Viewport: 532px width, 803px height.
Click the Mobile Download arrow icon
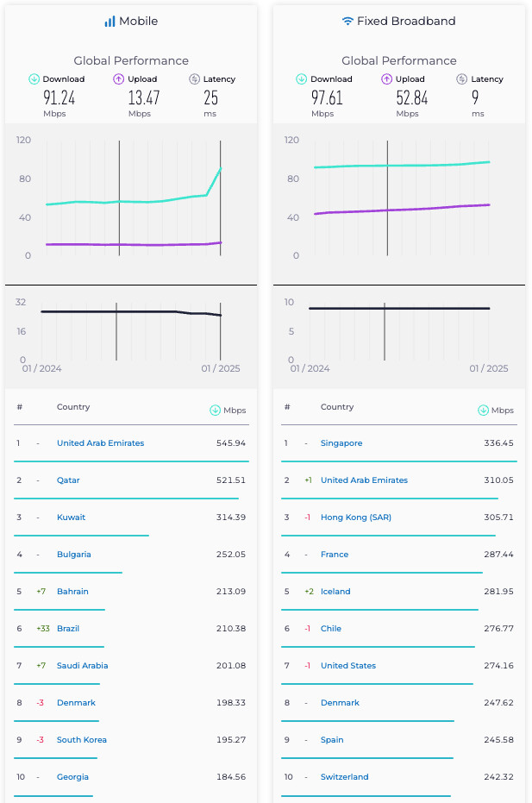(x=34, y=79)
